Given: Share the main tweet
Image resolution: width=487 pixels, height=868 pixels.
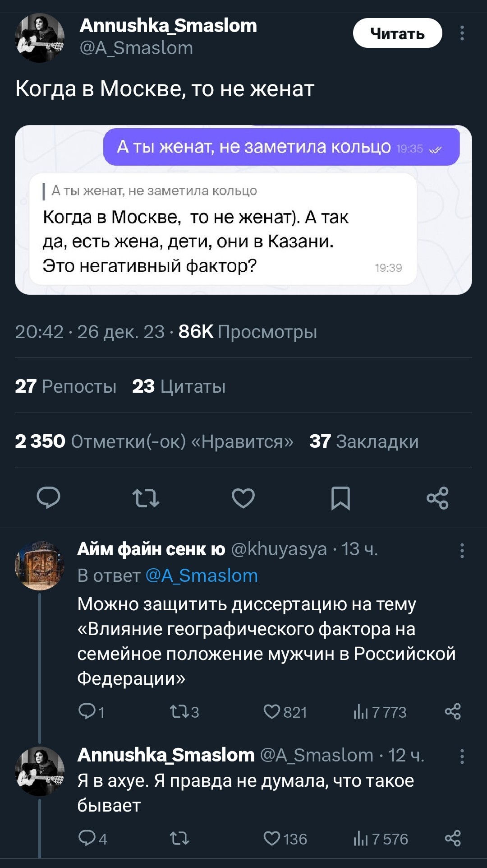Looking at the screenshot, I should pos(437,498).
